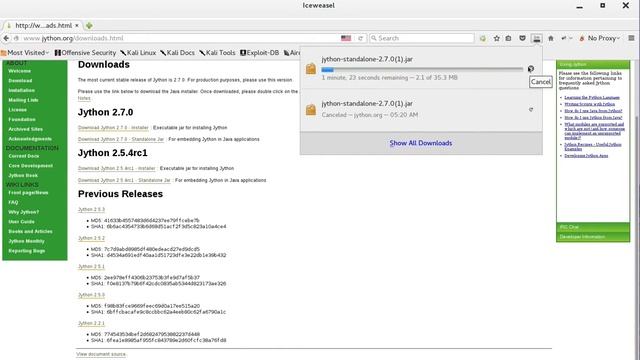This screenshot has height=360, width=640.
Task: Open License in the sidebar
Action: coord(18,110)
